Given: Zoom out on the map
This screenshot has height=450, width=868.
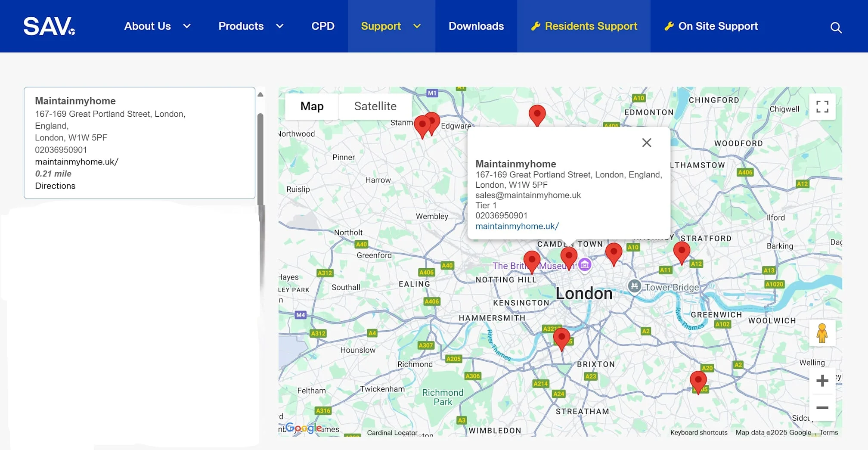Looking at the screenshot, I should [x=822, y=407].
